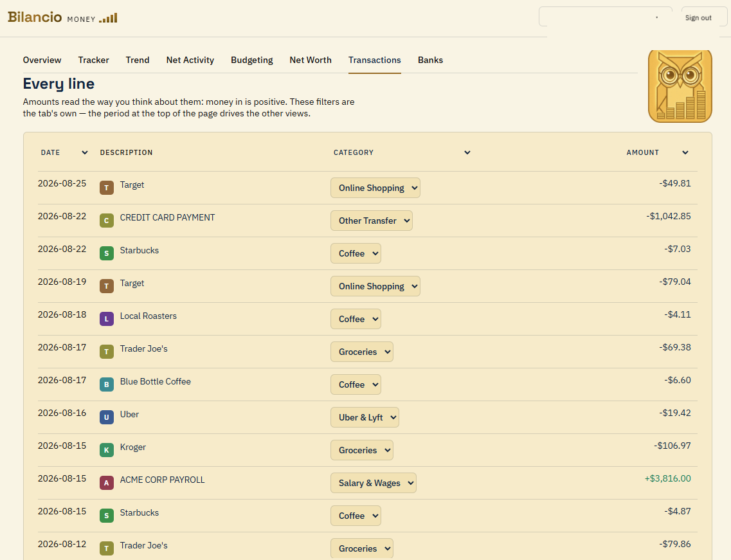Click the CREDIT CARD PAYMENT description
The width and height of the screenshot is (731, 560).
point(167,218)
